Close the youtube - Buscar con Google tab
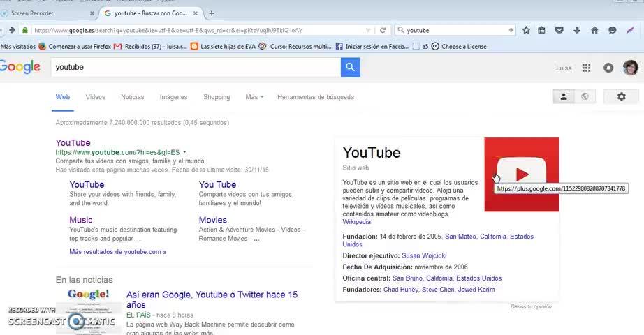 [196, 13]
